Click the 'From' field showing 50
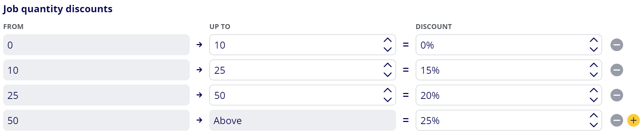Screen dimensions: 644x137 96,120
